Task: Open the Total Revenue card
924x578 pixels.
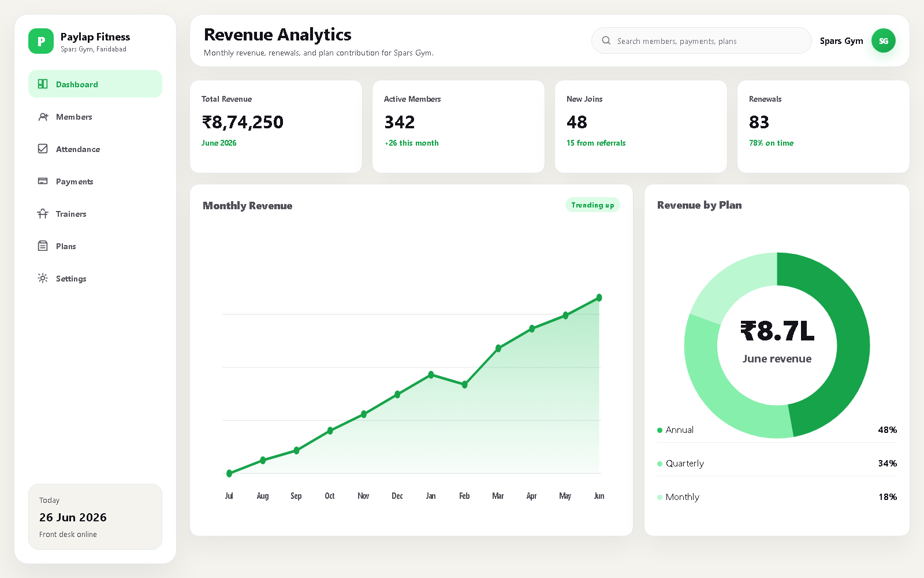Action: click(276, 127)
